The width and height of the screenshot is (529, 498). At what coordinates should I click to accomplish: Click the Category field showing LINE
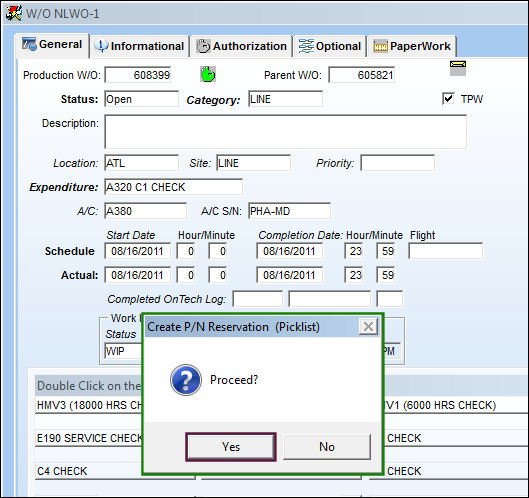tap(285, 99)
